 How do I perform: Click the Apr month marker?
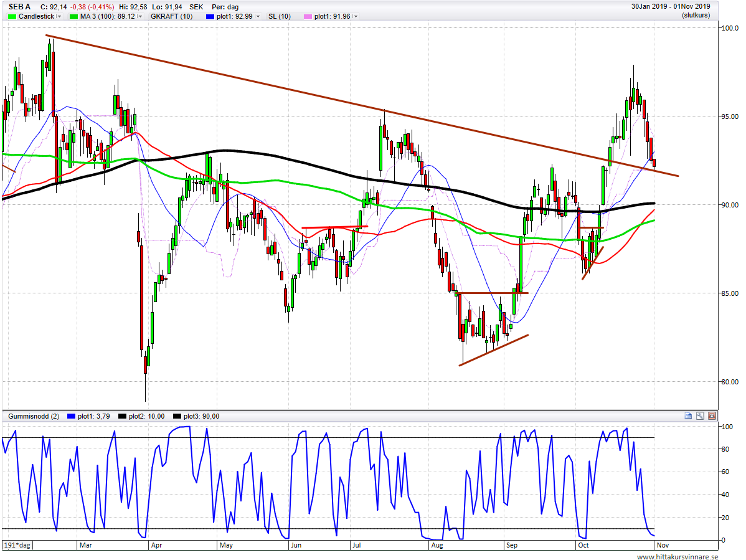[x=156, y=545]
